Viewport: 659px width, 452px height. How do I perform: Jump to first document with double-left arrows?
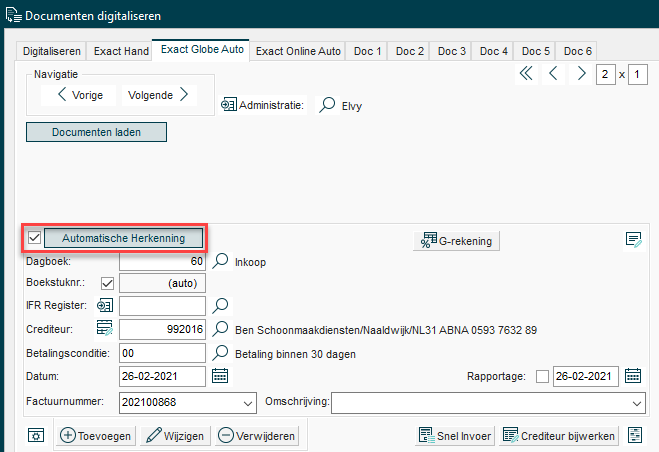[x=526, y=74]
